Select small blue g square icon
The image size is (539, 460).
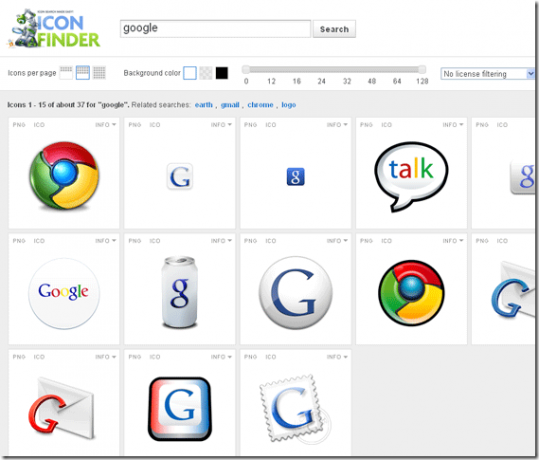click(296, 177)
